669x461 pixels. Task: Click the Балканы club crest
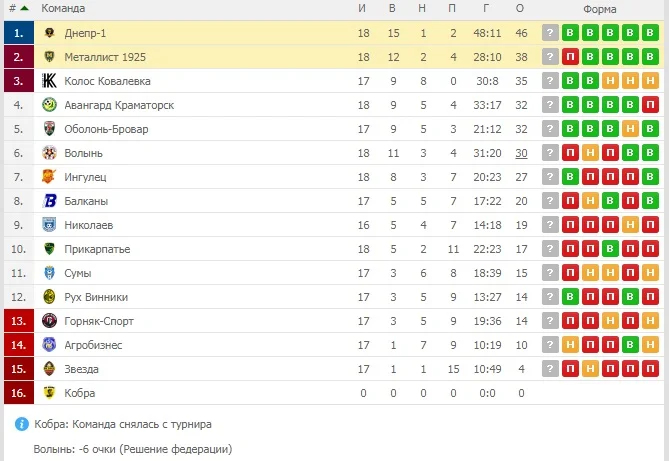pos(50,201)
